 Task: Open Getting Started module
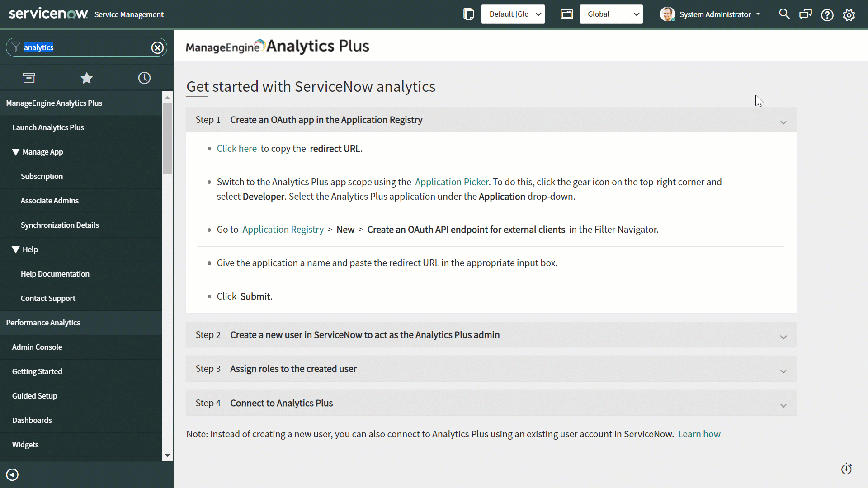click(x=81, y=371)
